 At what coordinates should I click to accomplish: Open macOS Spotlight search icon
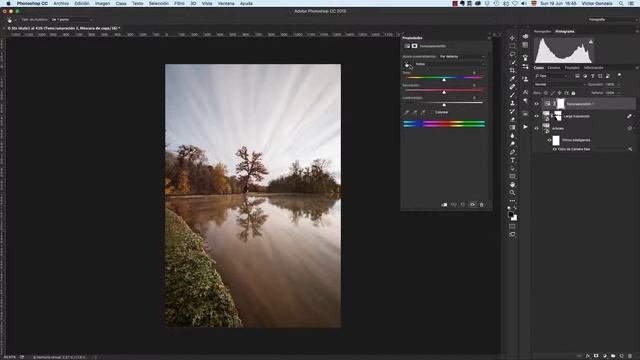[x=621, y=3]
